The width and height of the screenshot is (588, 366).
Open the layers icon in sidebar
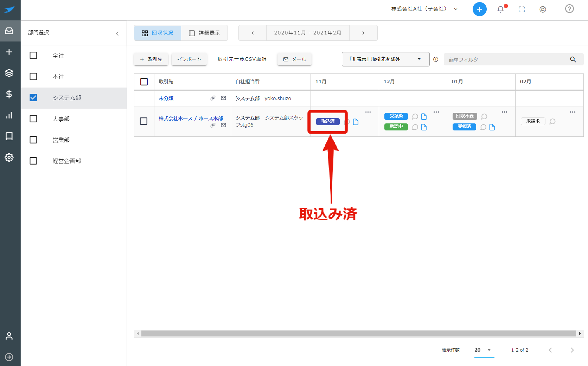(9, 73)
